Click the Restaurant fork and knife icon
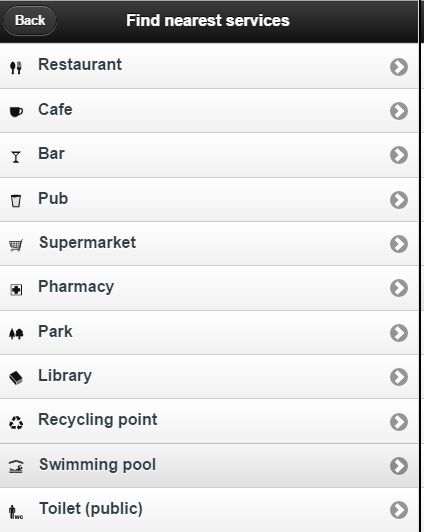 [16, 68]
